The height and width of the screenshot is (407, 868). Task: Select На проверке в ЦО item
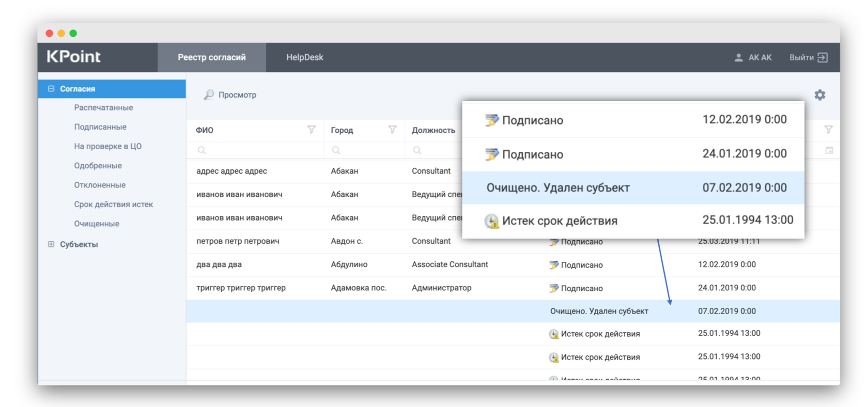[108, 146]
